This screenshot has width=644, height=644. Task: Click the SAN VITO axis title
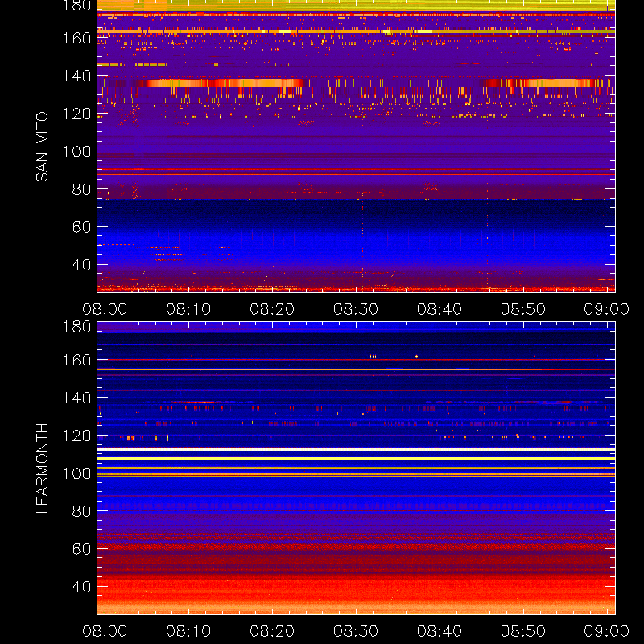42,147
